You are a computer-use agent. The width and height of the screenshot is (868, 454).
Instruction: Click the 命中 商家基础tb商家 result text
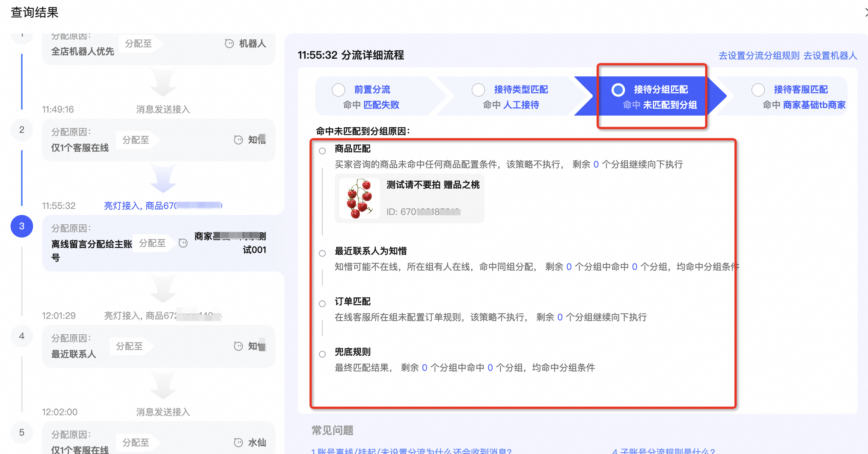pos(804,105)
